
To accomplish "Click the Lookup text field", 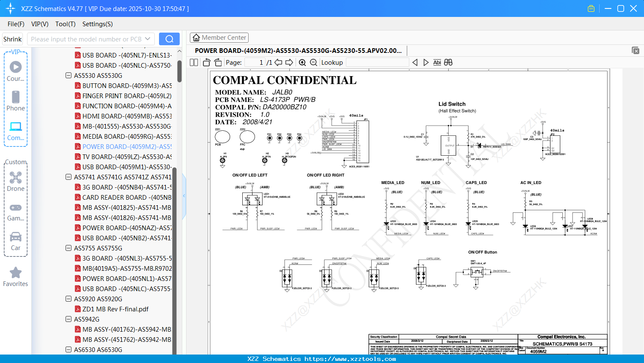I will 377,62.
